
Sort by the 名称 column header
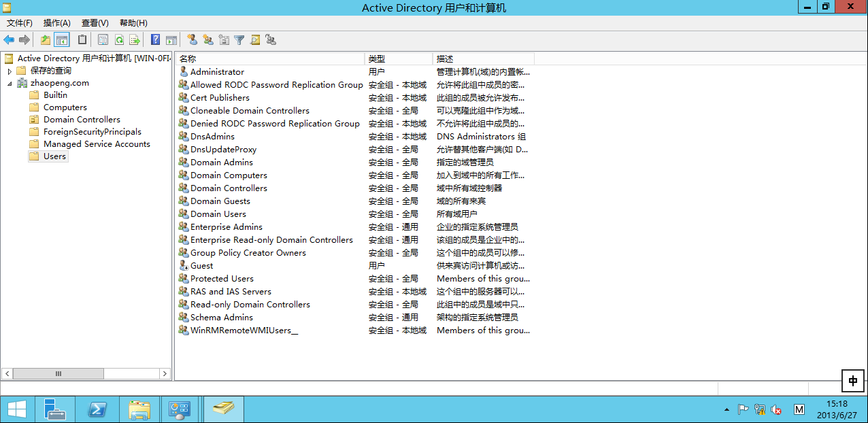pyautogui.click(x=270, y=58)
